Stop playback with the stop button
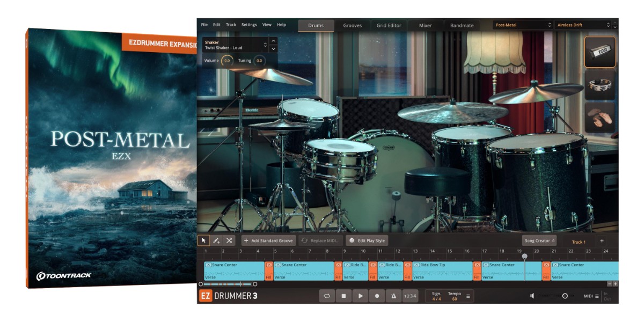The image size is (644, 322). pyautogui.click(x=343, y=296)
